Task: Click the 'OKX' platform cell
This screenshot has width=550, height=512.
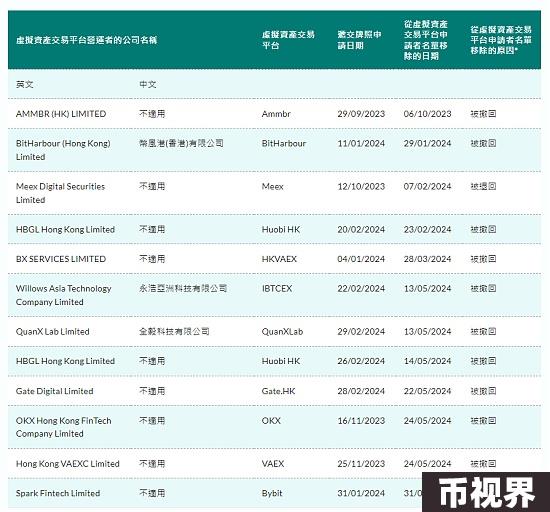Action: (271, 421)
